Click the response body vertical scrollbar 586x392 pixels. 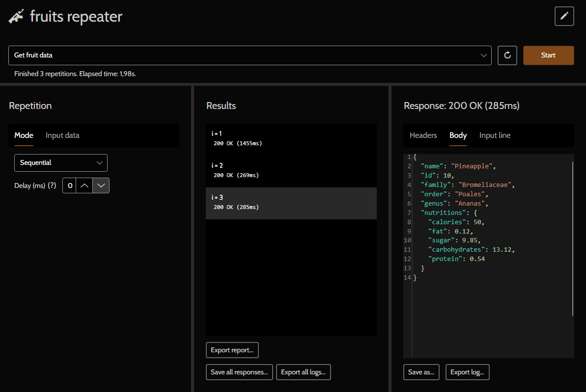[x=572, y=239]
